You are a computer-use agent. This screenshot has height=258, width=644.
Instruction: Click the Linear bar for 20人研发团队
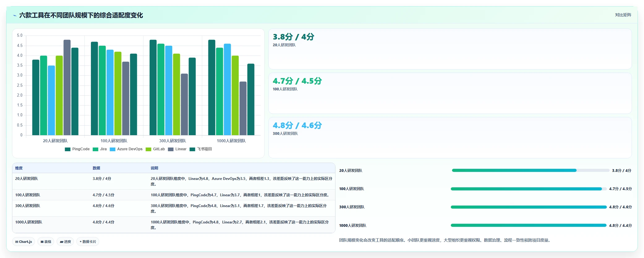67,87
